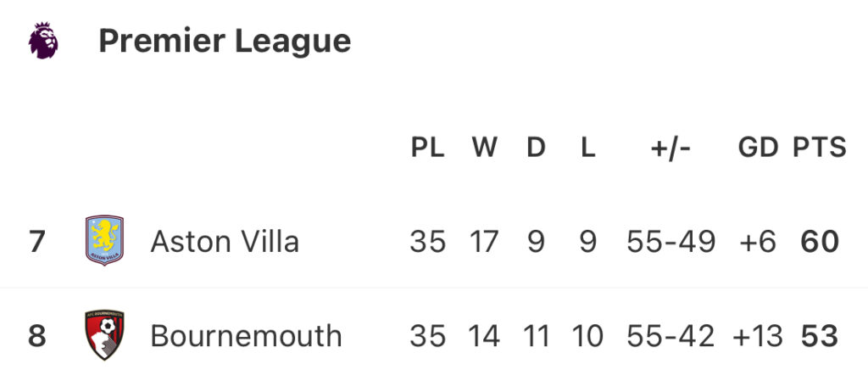Open the Premier League title link

click(x=225, y=42)
